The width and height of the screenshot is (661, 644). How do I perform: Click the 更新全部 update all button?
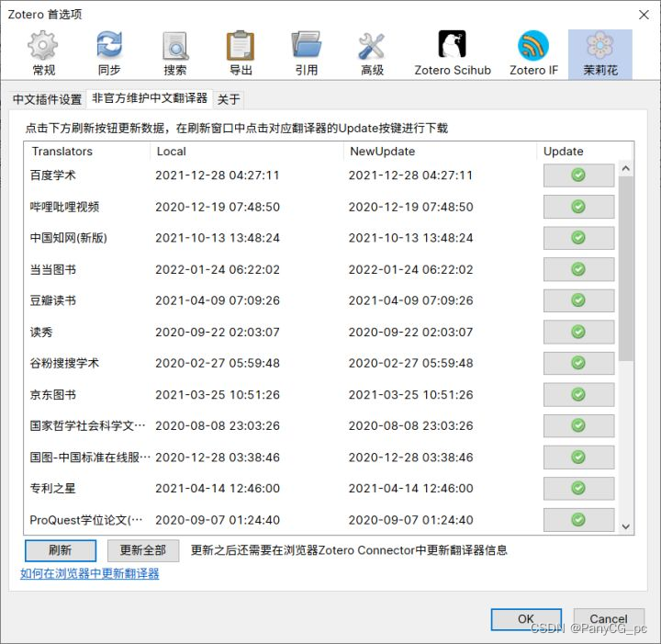[x=143, y=550]
